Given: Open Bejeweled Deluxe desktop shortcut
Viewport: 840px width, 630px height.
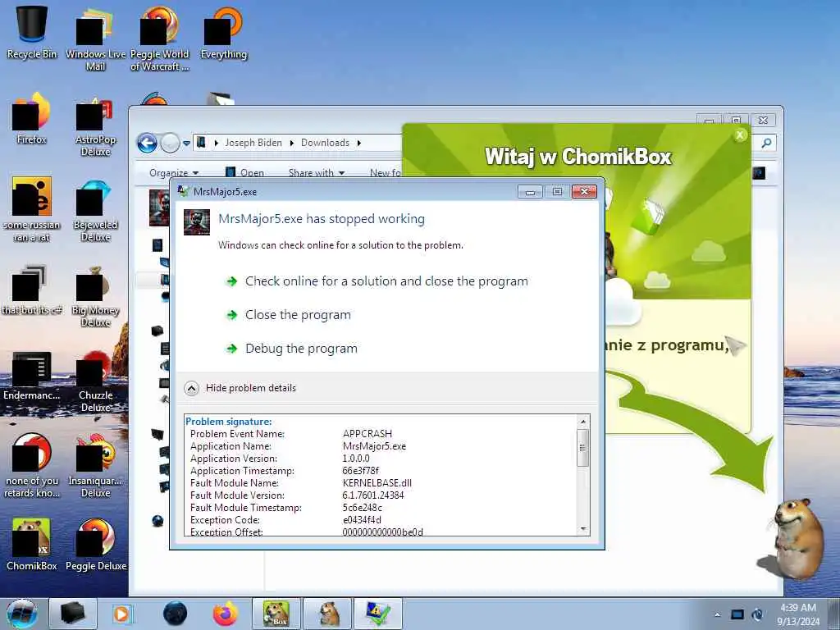Looking at the screenshot, I should (95, 210).
